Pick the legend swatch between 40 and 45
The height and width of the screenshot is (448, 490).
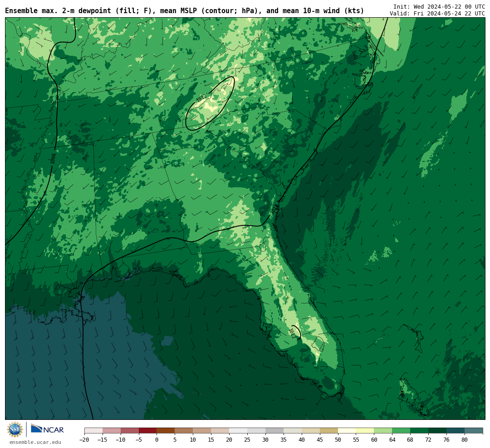[x=311, y=431]
